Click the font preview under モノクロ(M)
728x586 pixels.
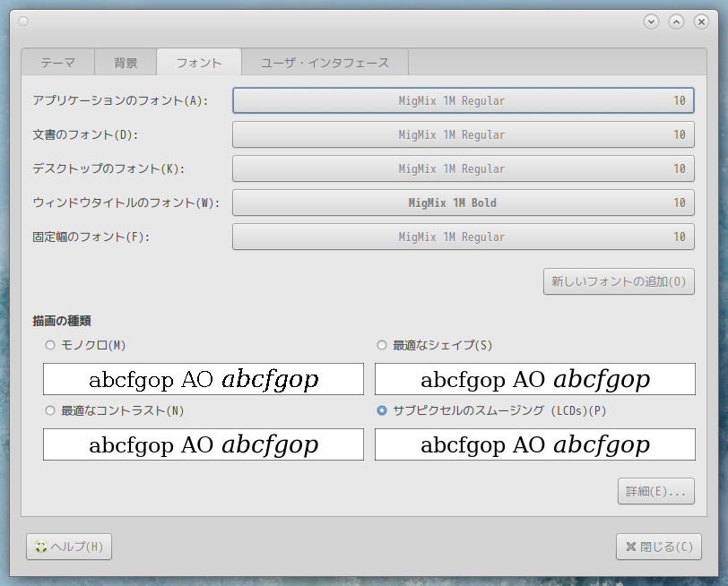tap(204, 379)
